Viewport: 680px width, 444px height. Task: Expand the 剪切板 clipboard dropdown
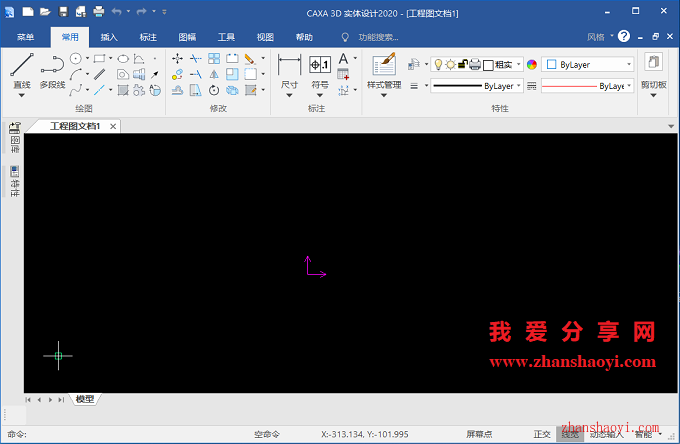pyautogui.click(x=654, y=95)
